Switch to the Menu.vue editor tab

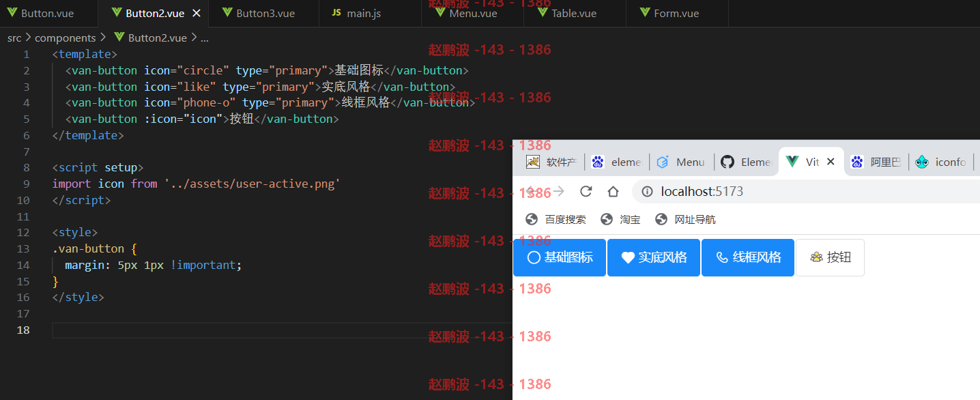(473, 13)
